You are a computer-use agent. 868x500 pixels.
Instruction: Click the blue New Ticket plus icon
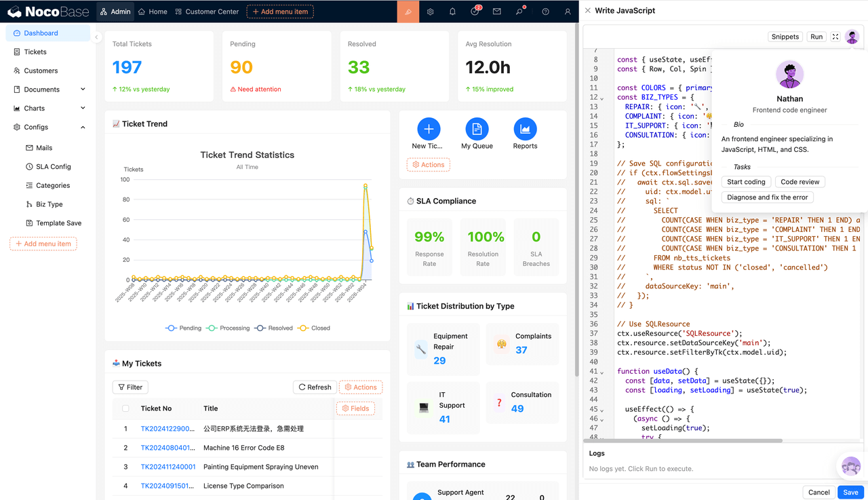coord(428,129)
